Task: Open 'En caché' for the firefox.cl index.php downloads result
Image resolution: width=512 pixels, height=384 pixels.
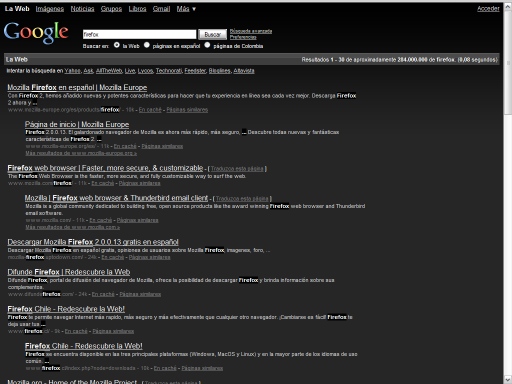Action: pos(165,368)
